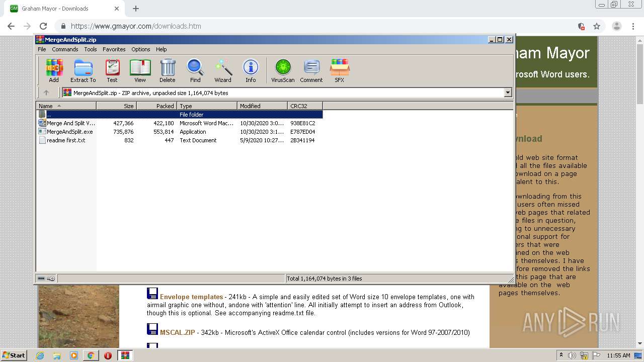Click floppy disk icon beside MSCAL.ZIP
The height and width of the screenshot is (362, 644).
click(152, 329)
